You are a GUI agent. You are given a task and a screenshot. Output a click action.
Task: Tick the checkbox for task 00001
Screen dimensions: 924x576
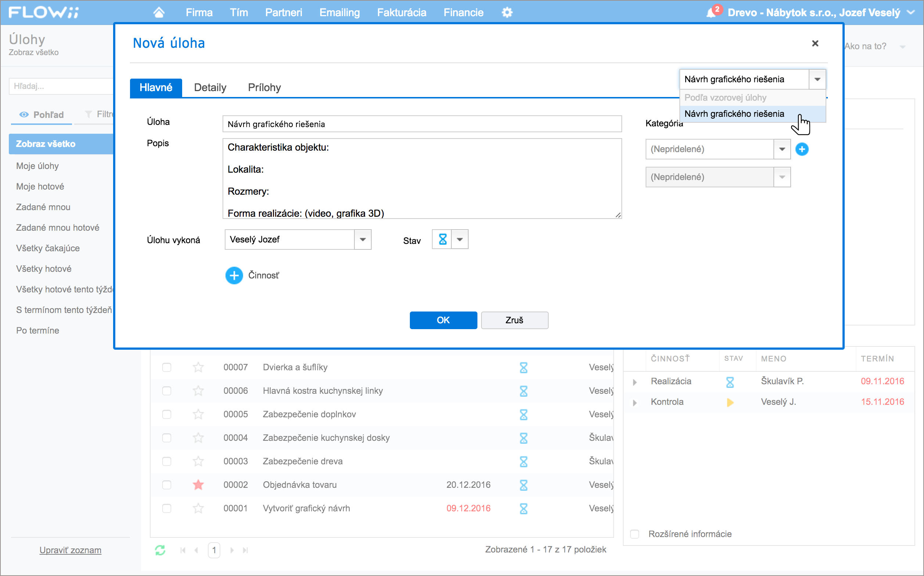[166, 508]
